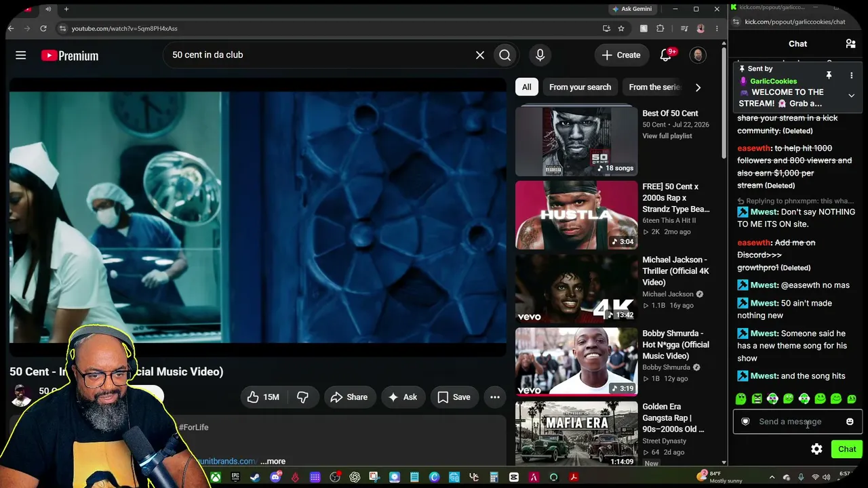Show next filter chips with right arrow
868x488 pixels.
pyautogui.click(x=698, y=87)
